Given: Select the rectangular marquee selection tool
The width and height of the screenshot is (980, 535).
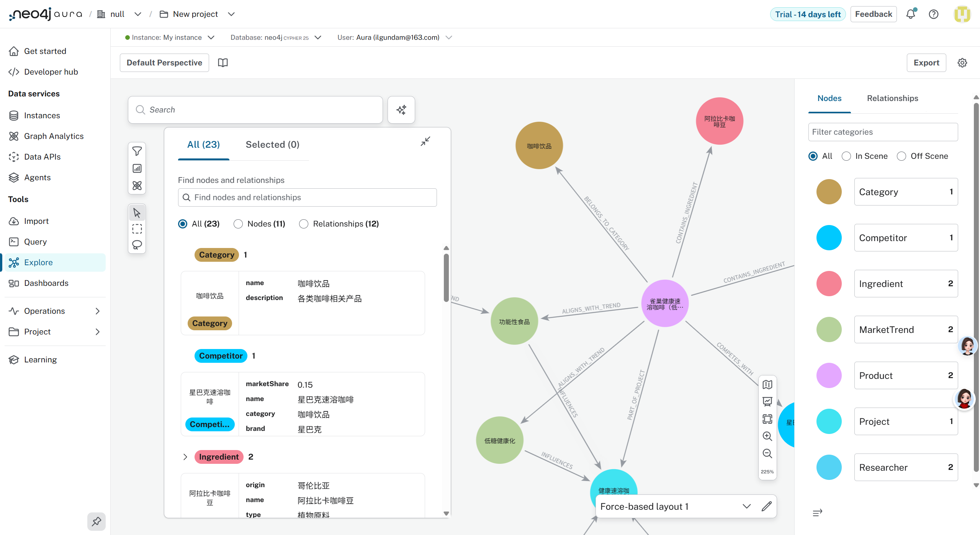Looking at the screenshot, I should coord(137,229).
